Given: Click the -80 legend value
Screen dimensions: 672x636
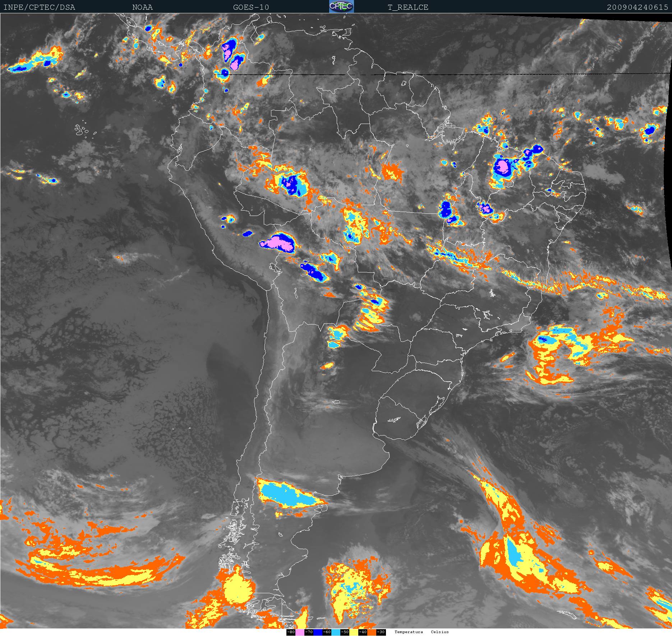Looking at the screenshot, I should pyautogui.click(x=291, y=632).
